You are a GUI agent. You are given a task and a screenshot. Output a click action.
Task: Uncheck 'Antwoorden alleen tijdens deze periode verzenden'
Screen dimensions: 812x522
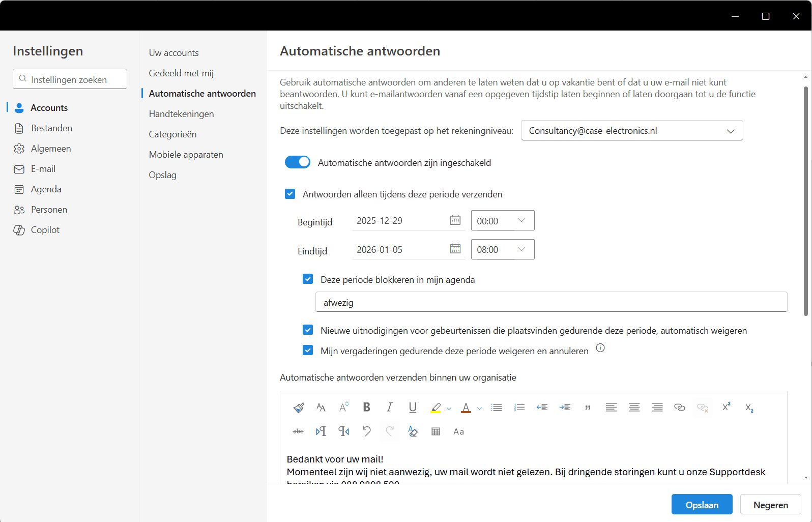[290, 194]
